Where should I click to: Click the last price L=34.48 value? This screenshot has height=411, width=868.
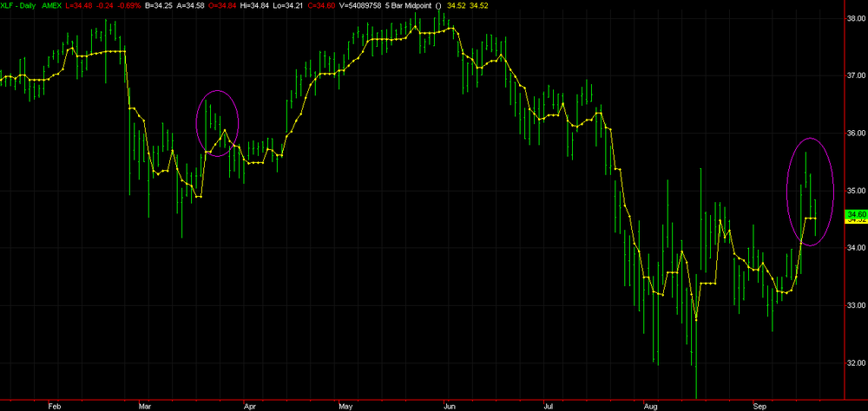80,5
